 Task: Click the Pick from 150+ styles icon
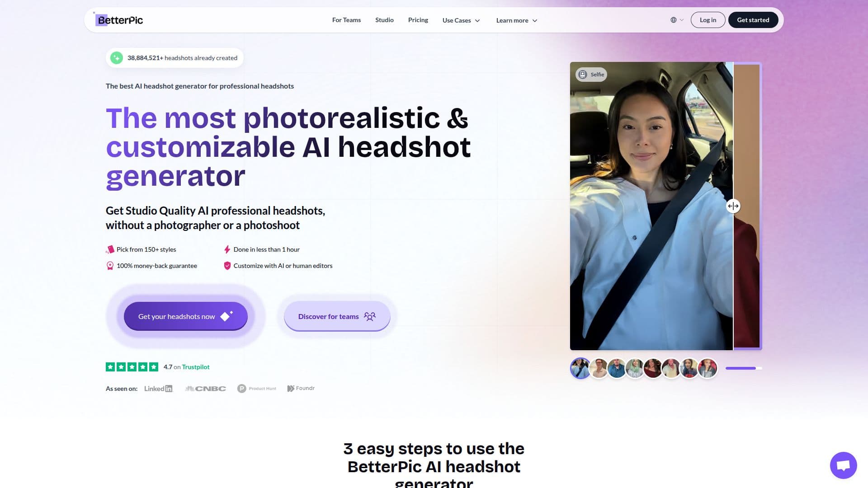(110, 249)
